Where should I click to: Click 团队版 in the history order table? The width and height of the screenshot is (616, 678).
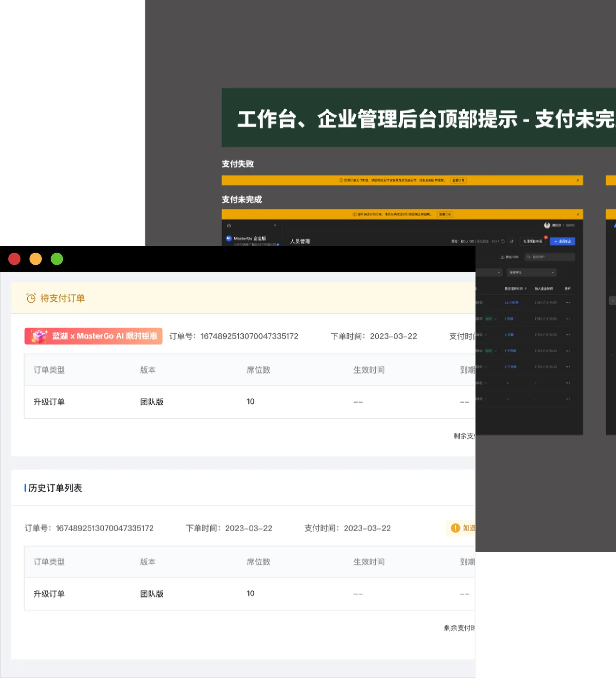152,594
